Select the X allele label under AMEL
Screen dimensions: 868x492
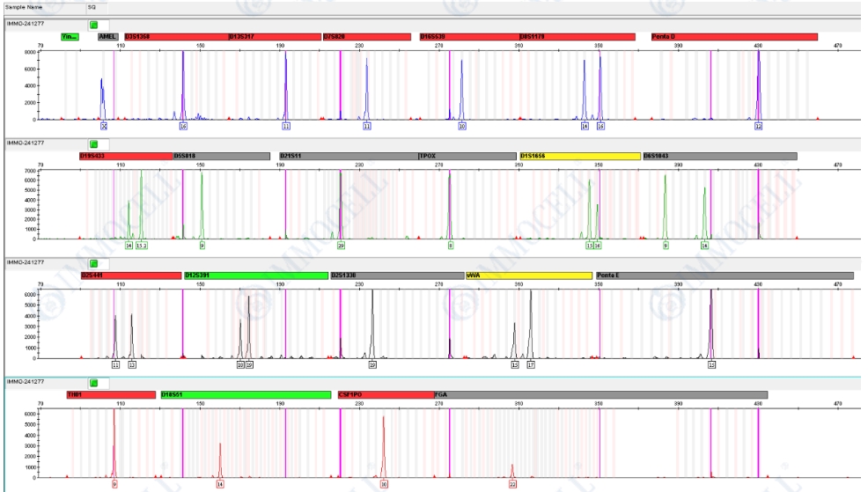103,127
